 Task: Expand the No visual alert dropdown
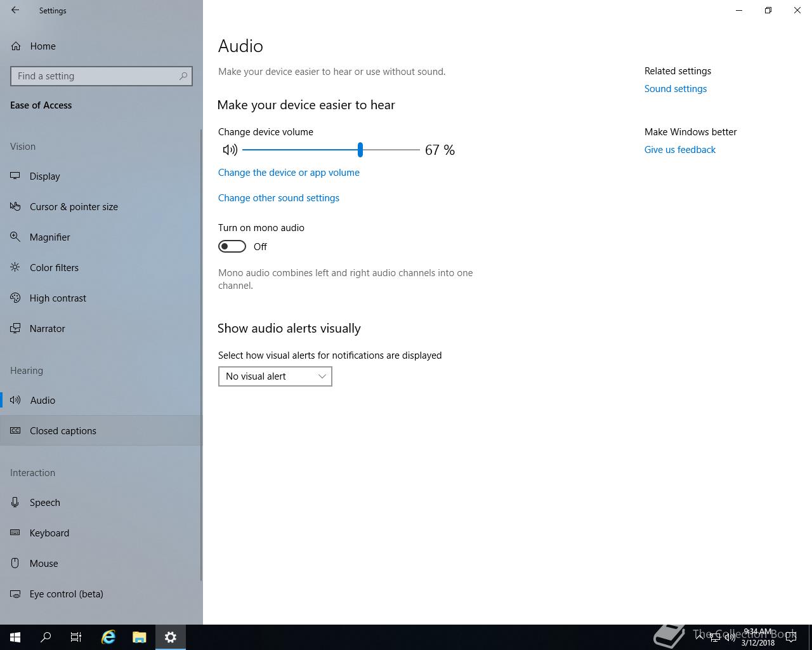pos(275,376)
